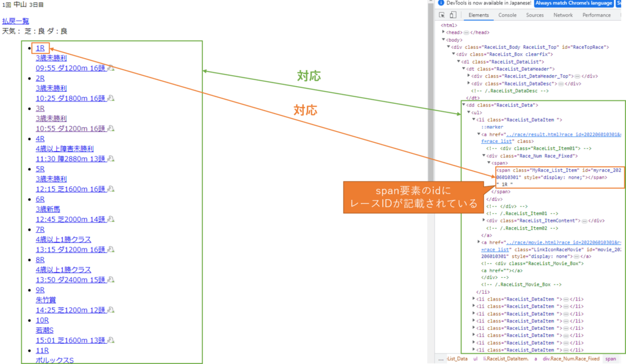
Task: Click the ellipsis badge in RaceList_ItemContent div
Action: pyautogui.click(x=584, y=221)
